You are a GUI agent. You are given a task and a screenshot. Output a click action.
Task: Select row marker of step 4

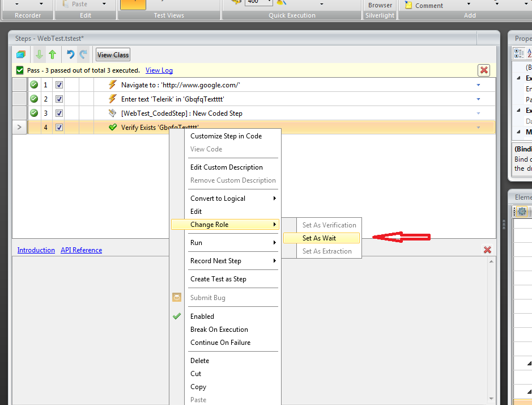pos(19,127)
